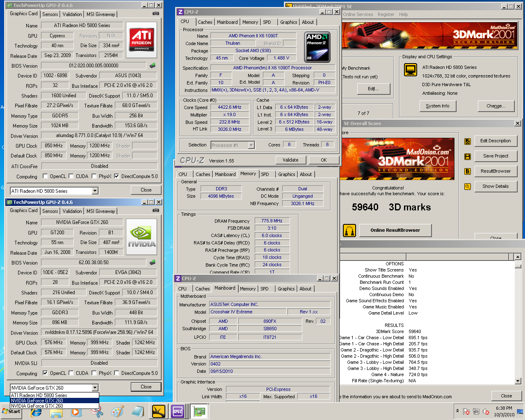Click the Register menu in 3DMark
Viewport: 525px width, 420px height.
[x=386, y=14]
